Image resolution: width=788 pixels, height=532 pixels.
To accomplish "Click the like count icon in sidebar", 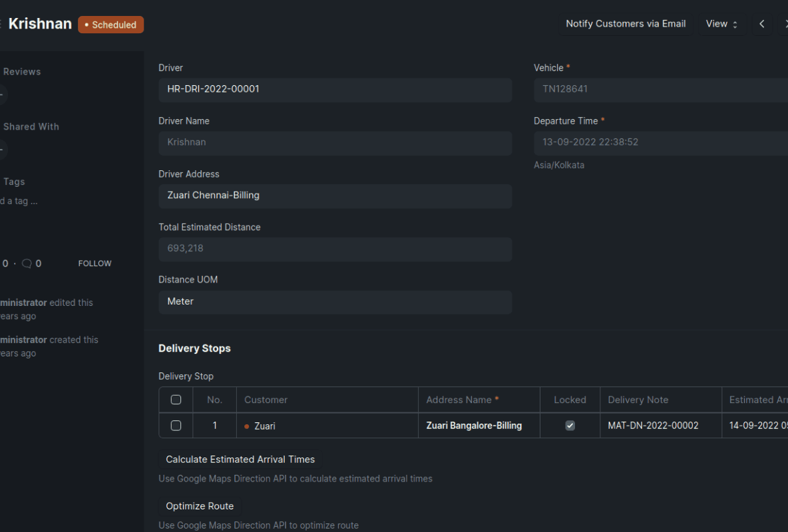I will pos(7,263).
